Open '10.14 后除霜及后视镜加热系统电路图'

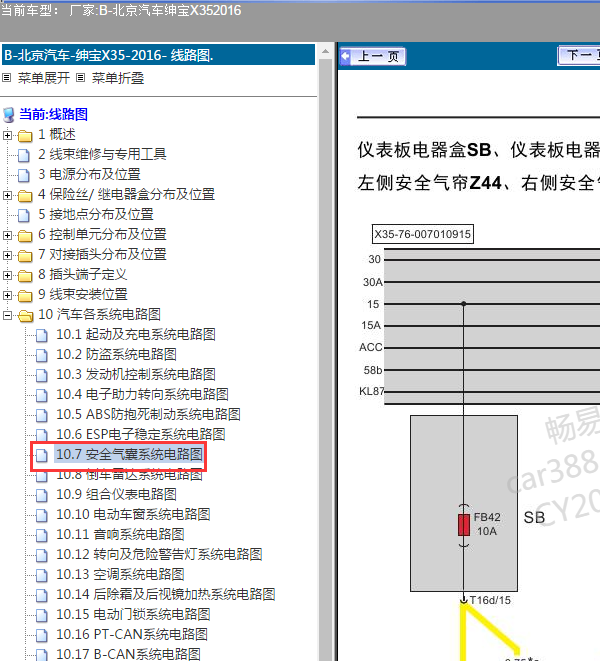166,594
